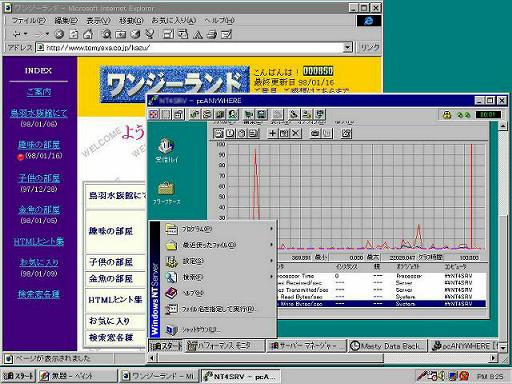The width and height of the screenshot is (512, 384).
Task: Click the リンク bar label in Internet Explorer
Action: click(x=370, y=47)
